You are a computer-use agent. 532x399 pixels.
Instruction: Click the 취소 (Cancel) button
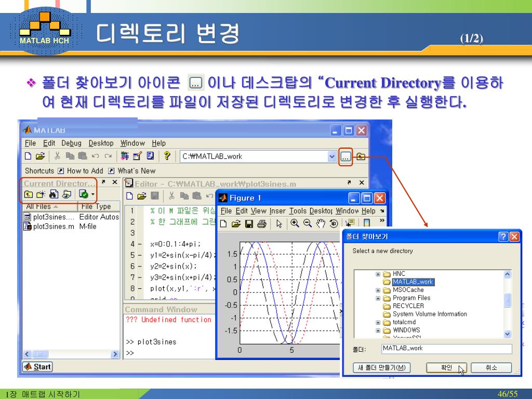[491, 367]
